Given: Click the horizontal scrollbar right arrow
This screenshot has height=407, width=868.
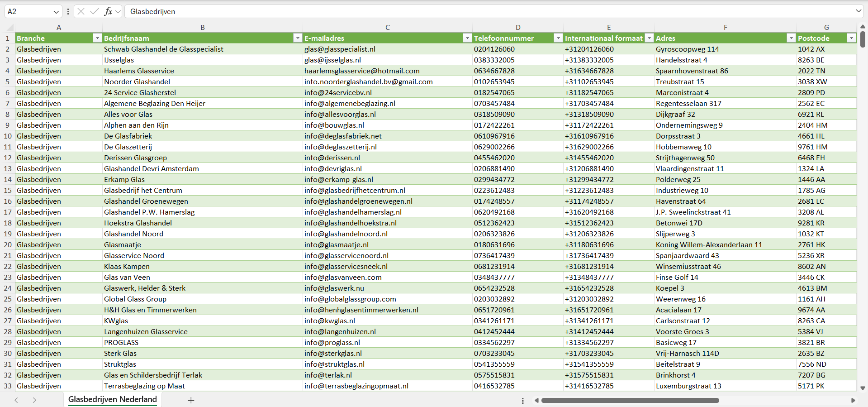Looking at the screenshot, I should (x=853, y=400).
